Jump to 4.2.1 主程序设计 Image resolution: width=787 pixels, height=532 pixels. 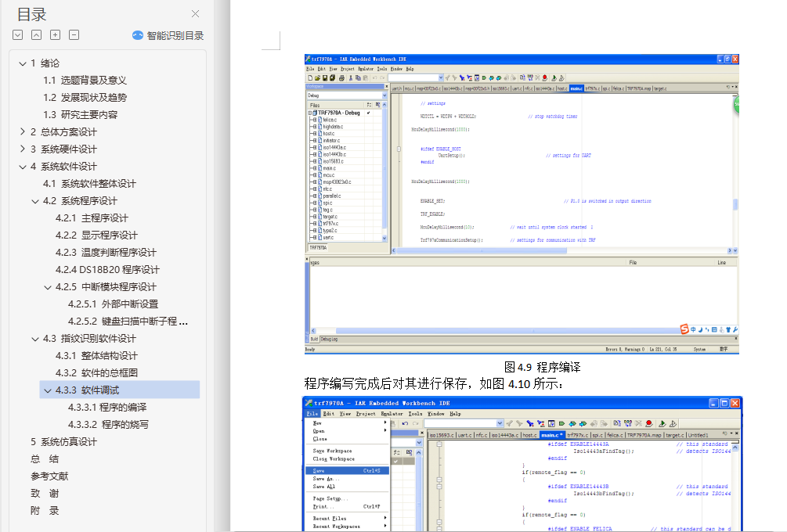pos(92,218)
